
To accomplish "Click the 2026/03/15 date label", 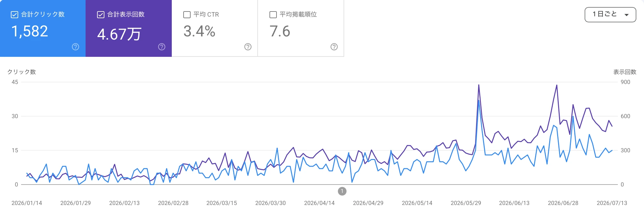I will [222, 203].
